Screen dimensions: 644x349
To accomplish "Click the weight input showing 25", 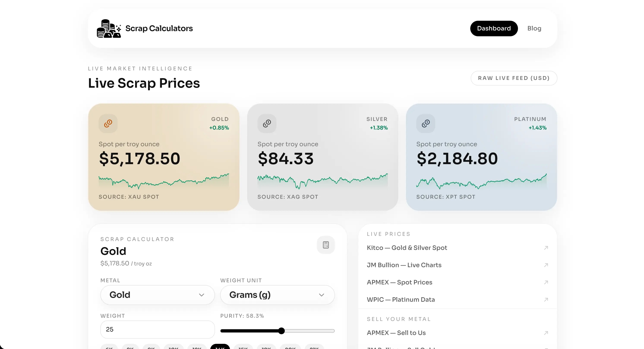I will 157,330.
